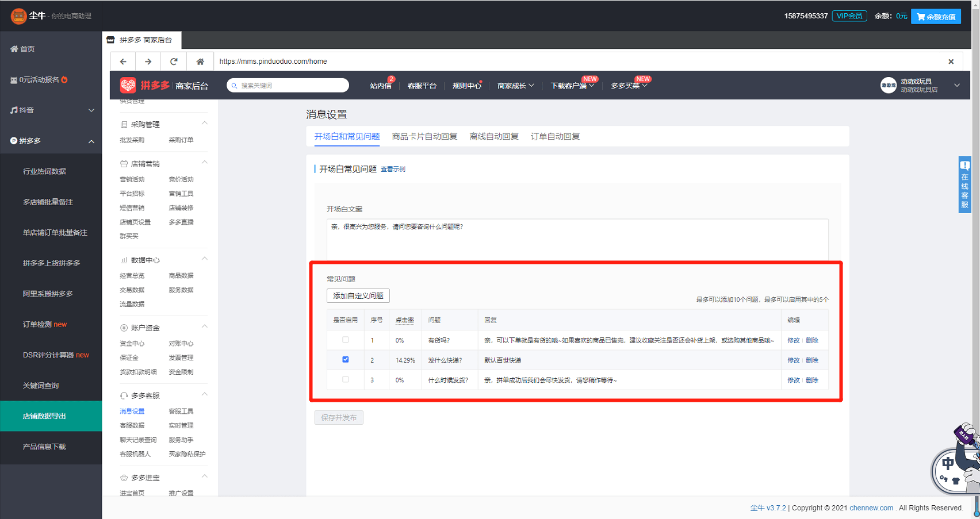
Task: Collapse the 多多客服 section chevron
Action: click(205, 394)
